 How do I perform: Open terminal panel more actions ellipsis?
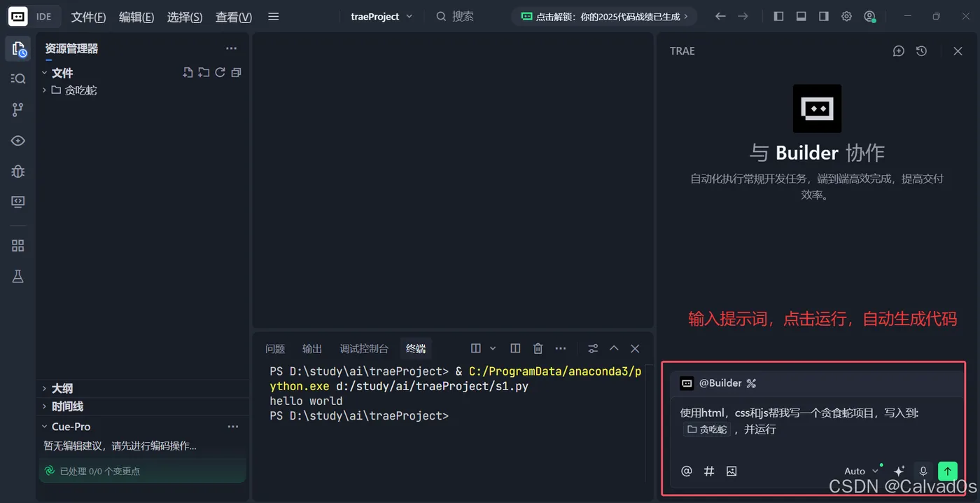click(x=561, y=348)
